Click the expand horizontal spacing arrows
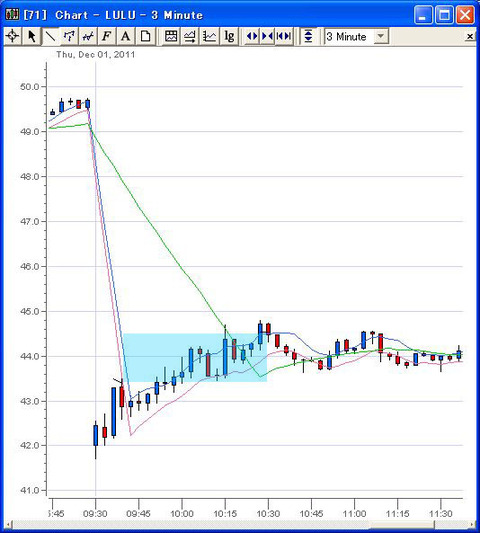Image resolution: width=480 pixels, height=533 pixels. click(x=252, y=36)
